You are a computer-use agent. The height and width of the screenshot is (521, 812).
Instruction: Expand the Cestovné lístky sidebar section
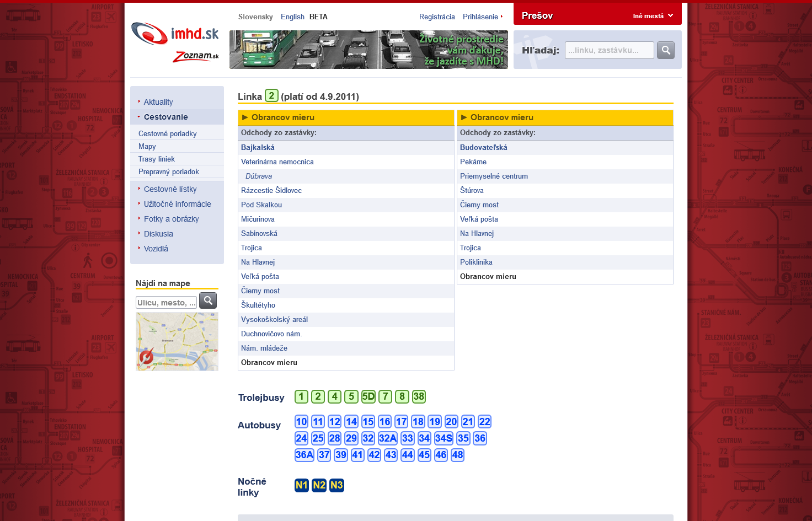[x=170, y=189]
